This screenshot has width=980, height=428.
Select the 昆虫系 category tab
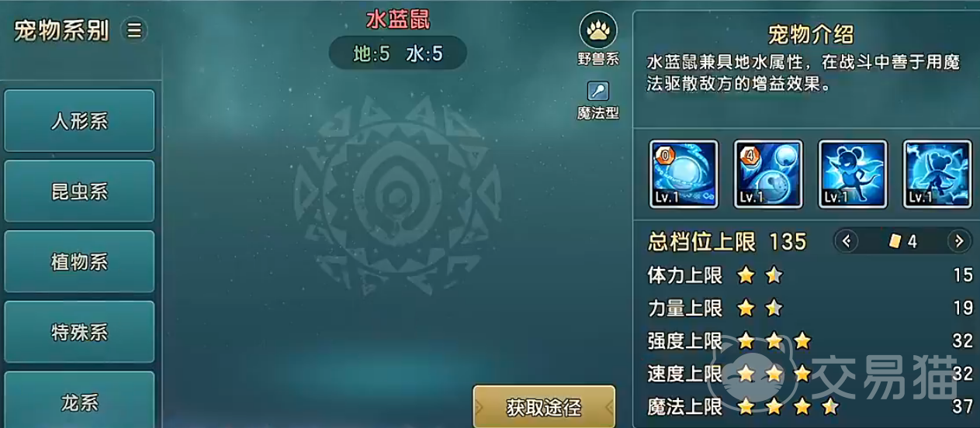pyautogui.click(x=79, y=192)
